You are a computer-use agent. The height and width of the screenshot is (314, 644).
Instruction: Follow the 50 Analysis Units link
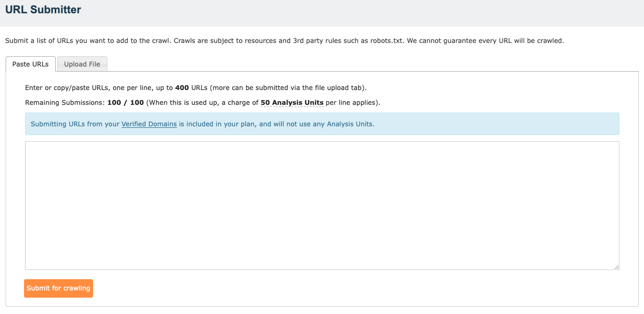tap(292, 102)
